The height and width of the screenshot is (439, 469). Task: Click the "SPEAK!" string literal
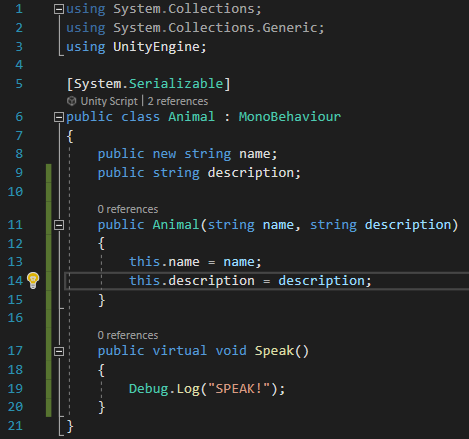[x=239, y=388]
